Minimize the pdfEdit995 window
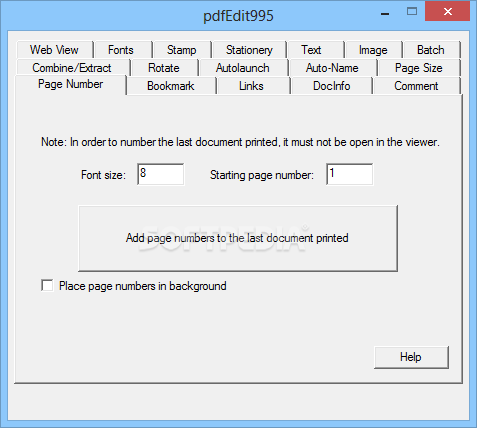This screenshot has height=428, width=477. tap(385, 14)
